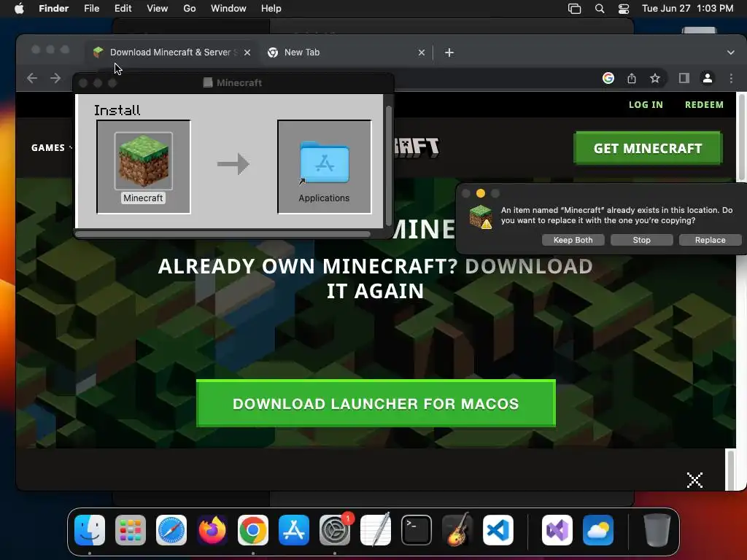Image resolution: width=747 pixels, height=560 pixels.
Task: Click REDEEM on Minecraft site
Action: (704, 105)
